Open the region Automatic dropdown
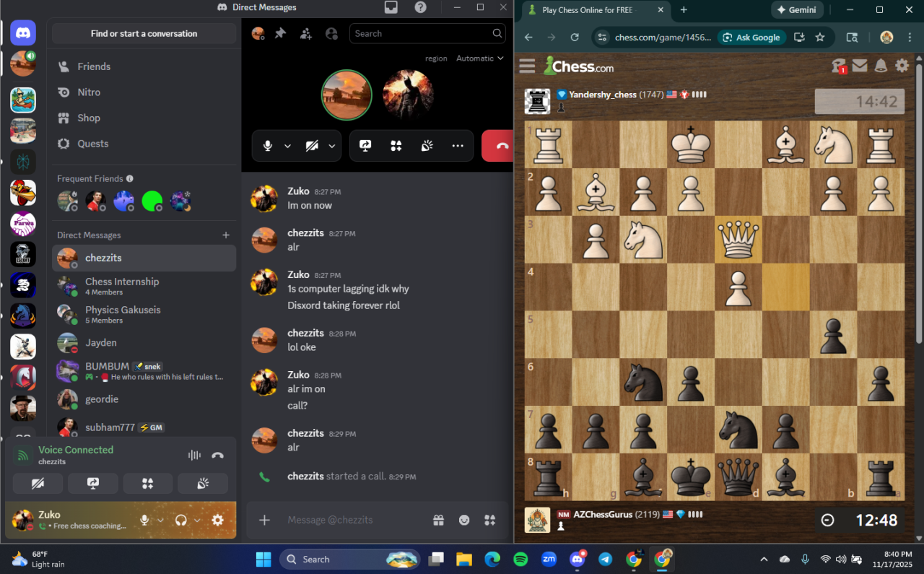The image size is (924, 574). click(479, 58)
